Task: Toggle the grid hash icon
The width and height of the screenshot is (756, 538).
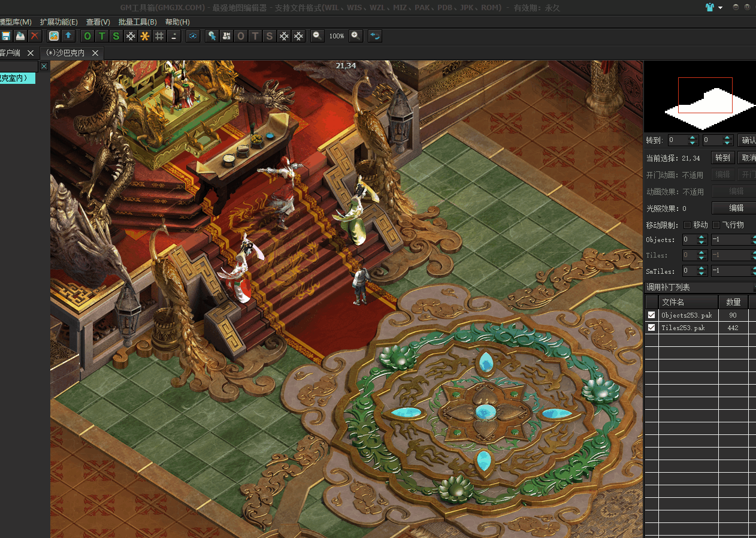Action: coord(159,36)
